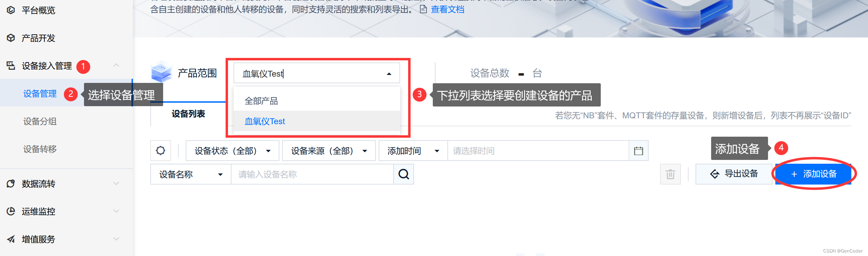
Task: Switch to the 设备列表 tab
Action: point(188,114)
